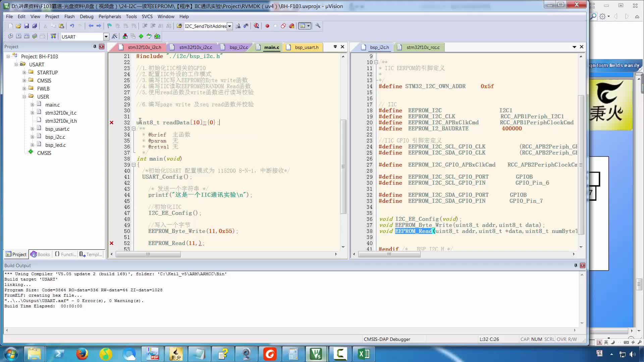
Task: Close the Build Output panel
Action: pos(583,265)
